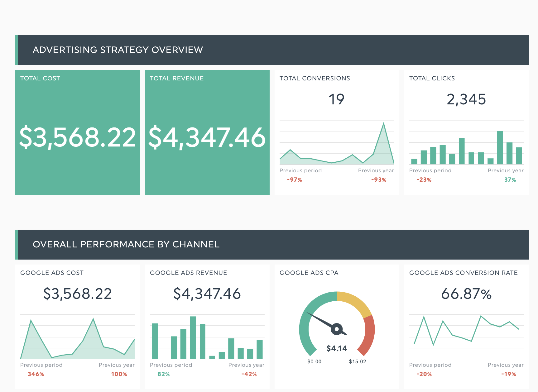Select the Total Cost $3,568.22 tile
This screenshot has height=392, width=538.
tap(77, 137)
